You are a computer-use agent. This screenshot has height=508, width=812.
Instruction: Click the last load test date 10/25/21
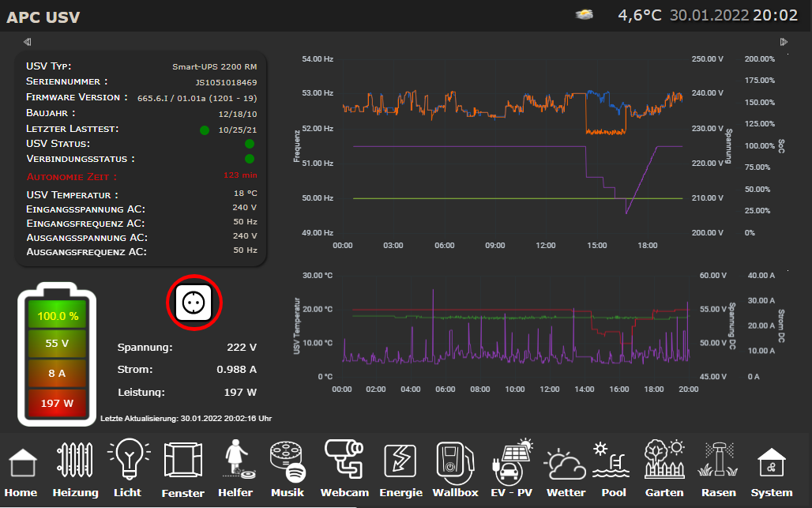238,130
